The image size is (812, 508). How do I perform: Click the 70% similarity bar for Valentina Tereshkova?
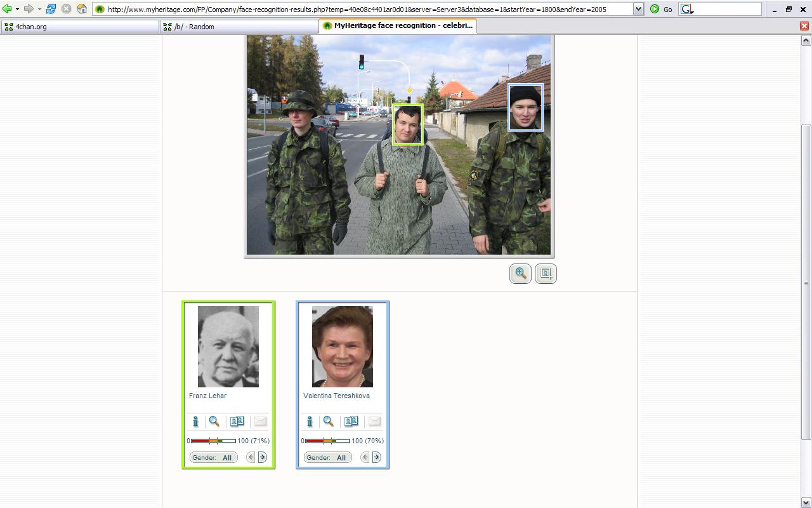327,441
